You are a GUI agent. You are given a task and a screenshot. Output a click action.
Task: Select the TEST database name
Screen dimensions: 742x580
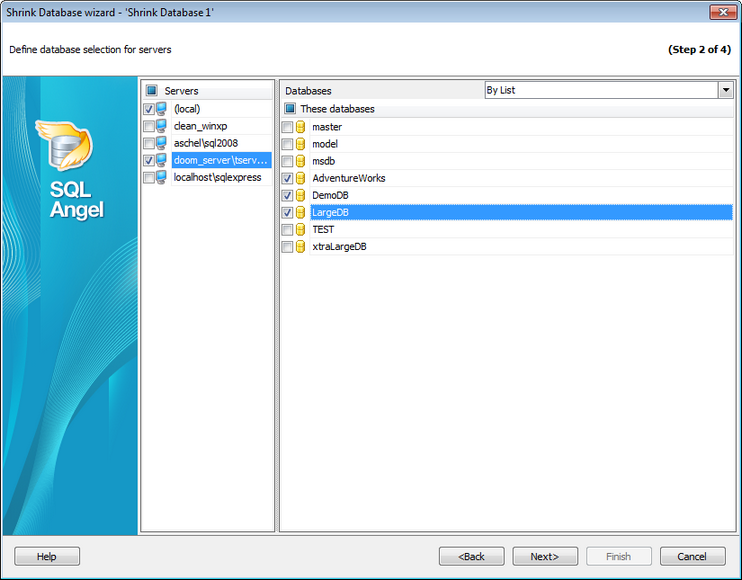click(x=323, y=229)
